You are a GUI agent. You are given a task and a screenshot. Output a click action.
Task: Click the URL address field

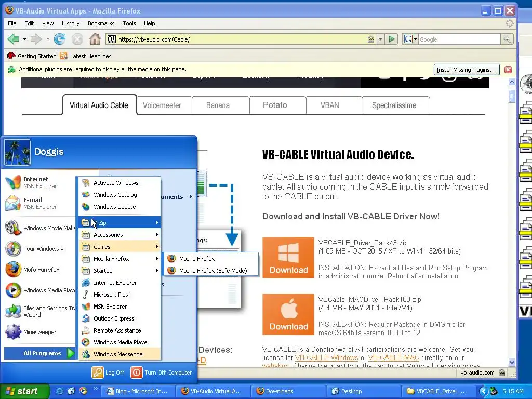coord(241,39)
